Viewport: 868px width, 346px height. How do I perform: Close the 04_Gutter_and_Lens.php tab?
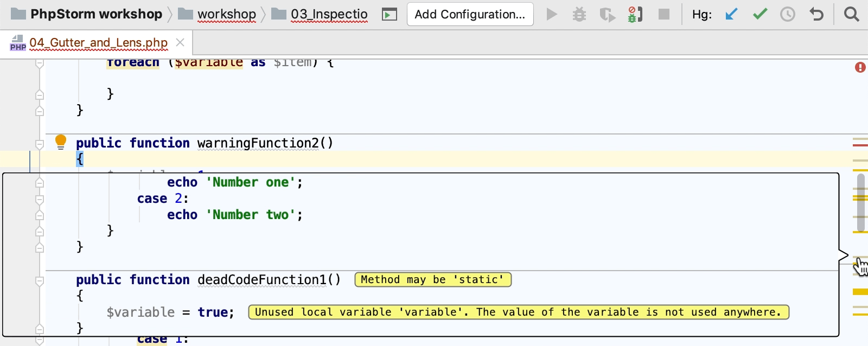click(181, 42)
